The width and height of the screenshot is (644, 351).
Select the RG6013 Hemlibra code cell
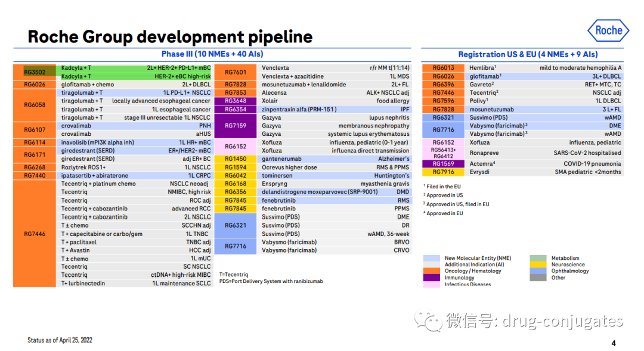click(443, 68)
